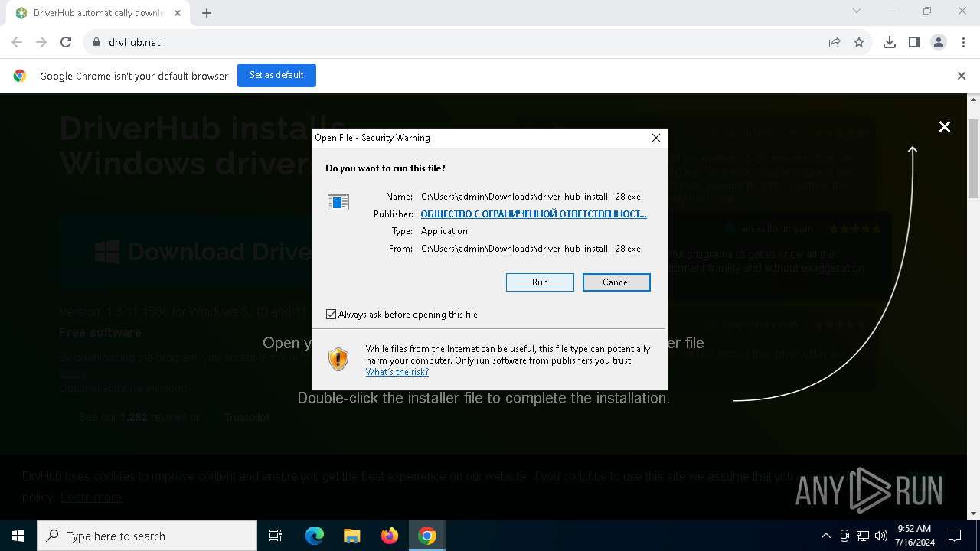Open the notification center
This screenshot has height=551, width=980.
(x=955, y=536)
